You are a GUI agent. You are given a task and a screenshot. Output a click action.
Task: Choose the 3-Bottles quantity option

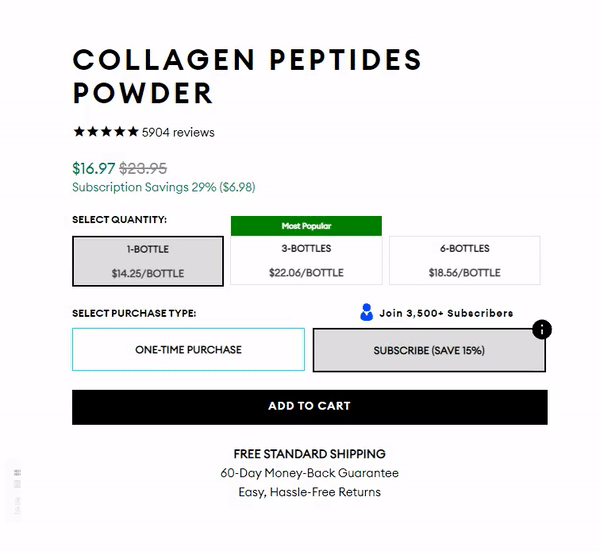click(x=306, y=261)
